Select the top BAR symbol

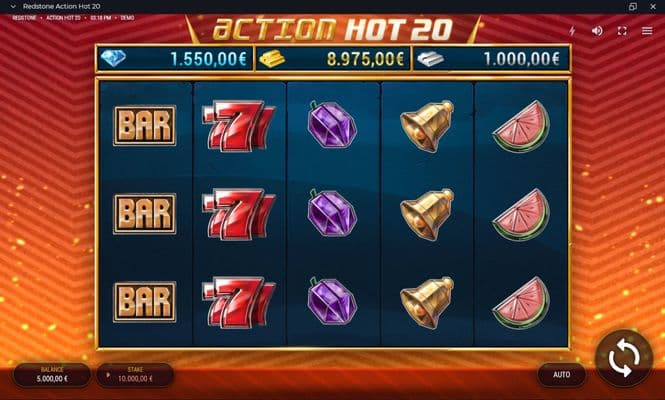point(145,125)
